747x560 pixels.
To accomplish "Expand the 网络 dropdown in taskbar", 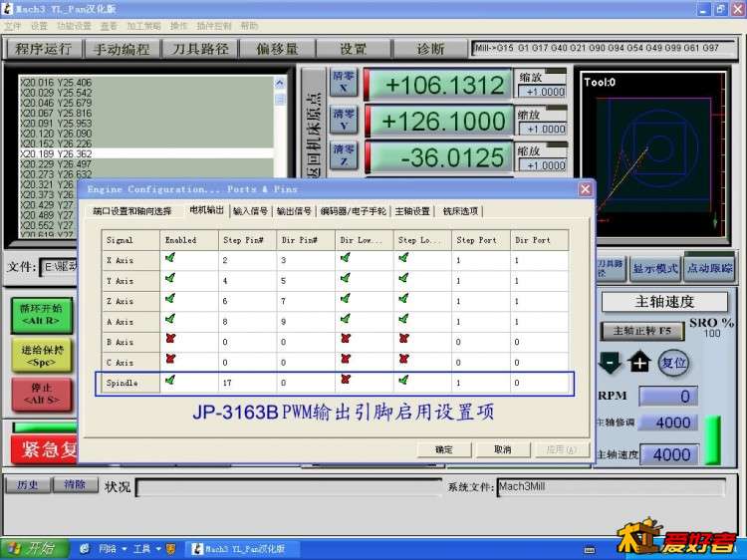I will (x=124, y=549).
